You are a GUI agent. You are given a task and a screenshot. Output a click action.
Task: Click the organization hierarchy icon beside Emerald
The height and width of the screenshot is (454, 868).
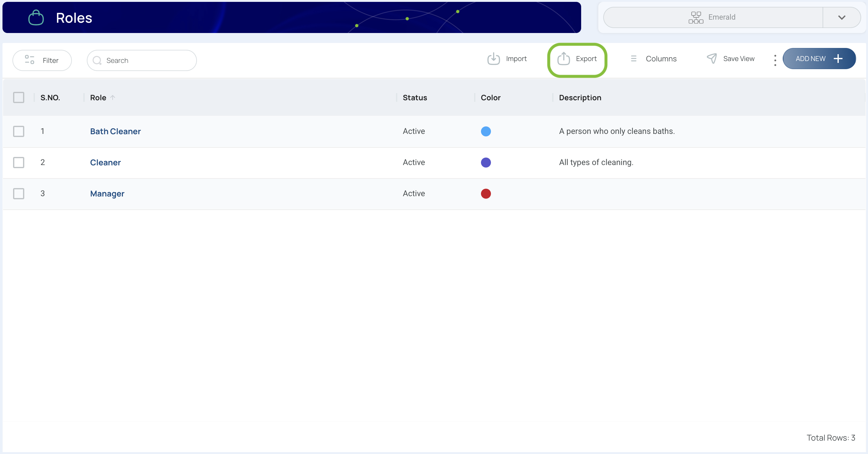tap(695, 17)
